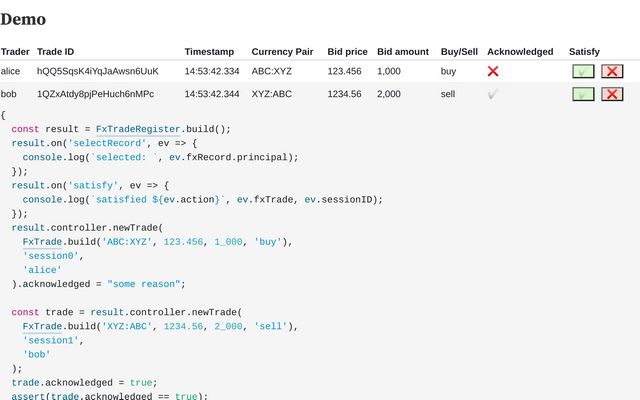640x400 pixels.
Task: Click the "some reason" string in code
Action: pos(144,284)
